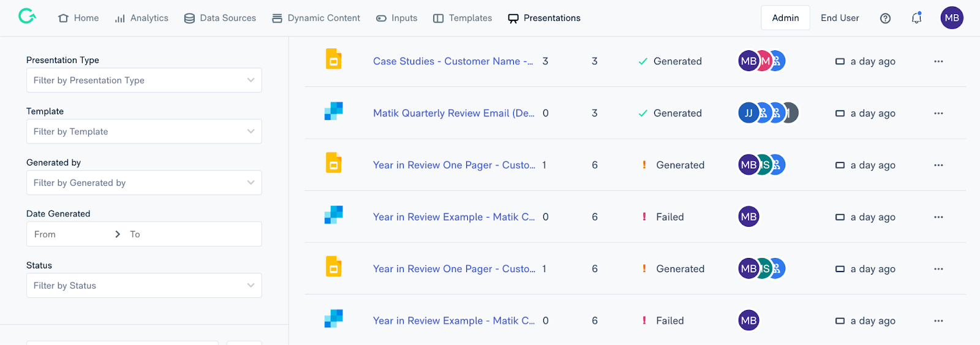Viewport: 980px width, 345px height.
Task: Click the slides icon next to Matik Quarterly Review date
Action: [x=840, y=113]
